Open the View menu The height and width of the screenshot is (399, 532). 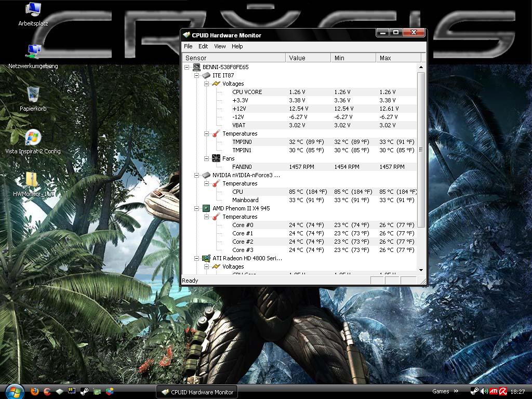pyautogui.click(x=220, y=46)
